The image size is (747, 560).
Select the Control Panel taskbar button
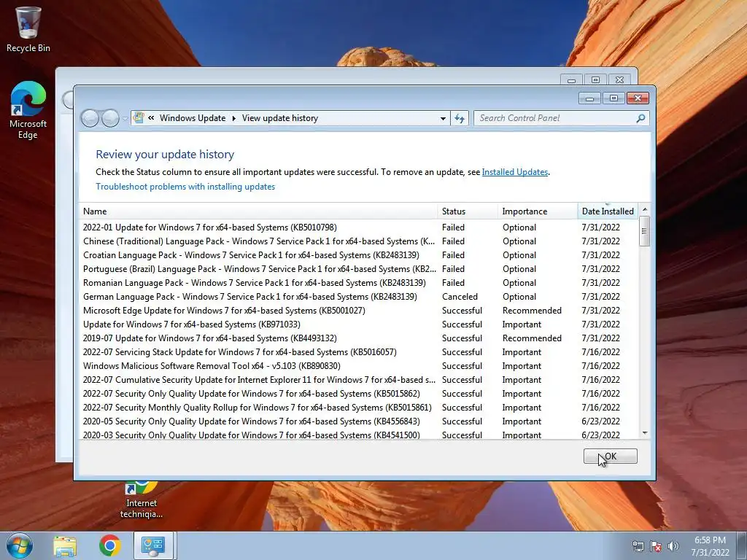153,545
